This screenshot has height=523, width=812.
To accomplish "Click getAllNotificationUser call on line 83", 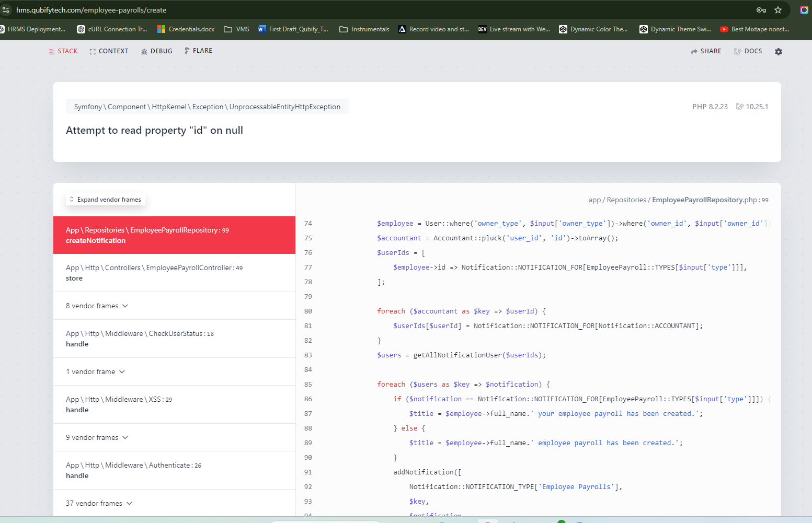I will point(479,355).
